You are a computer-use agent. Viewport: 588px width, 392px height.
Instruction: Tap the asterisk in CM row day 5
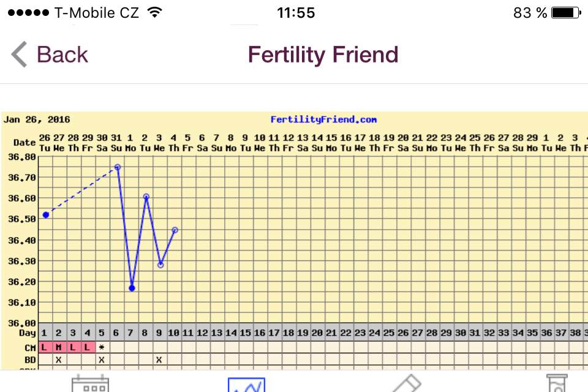[x=102, y=347]
